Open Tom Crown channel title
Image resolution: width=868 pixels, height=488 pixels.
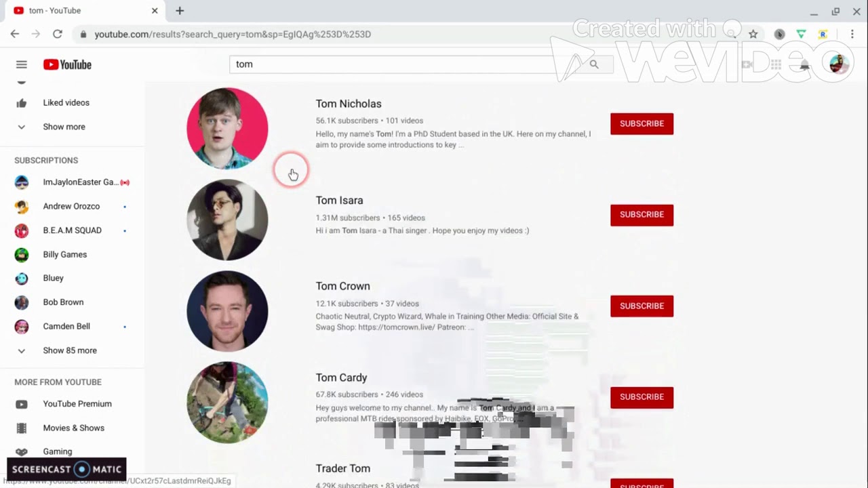click(342, 286)
